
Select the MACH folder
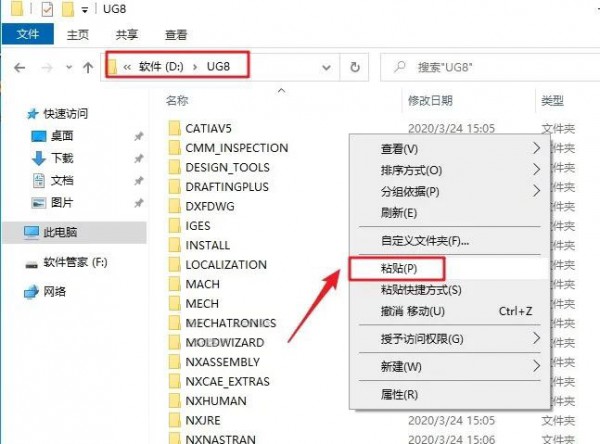(194, 284)
